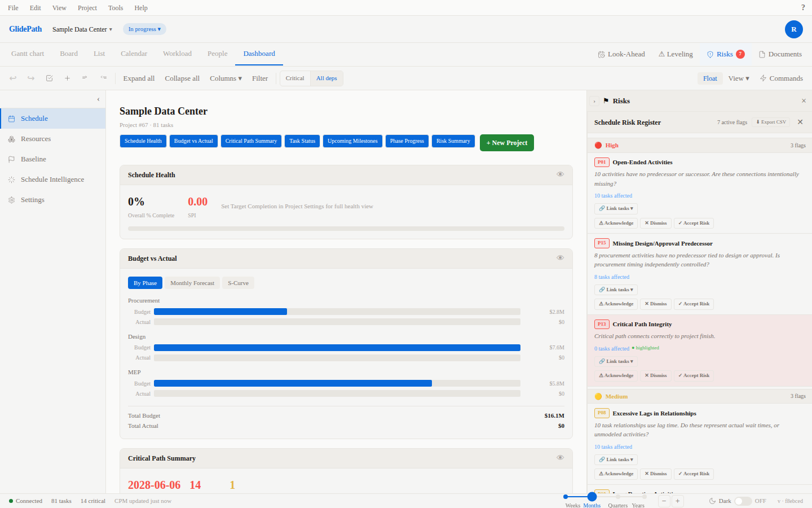The image size is (812, 508).
Task: Click the redo arrow icon
Action: coord(31,78)
